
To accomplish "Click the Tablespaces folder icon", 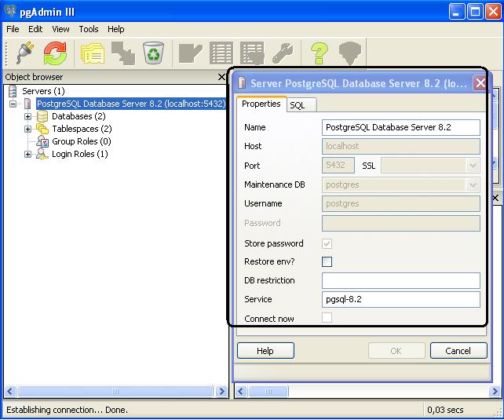I will tap(42, 129).
